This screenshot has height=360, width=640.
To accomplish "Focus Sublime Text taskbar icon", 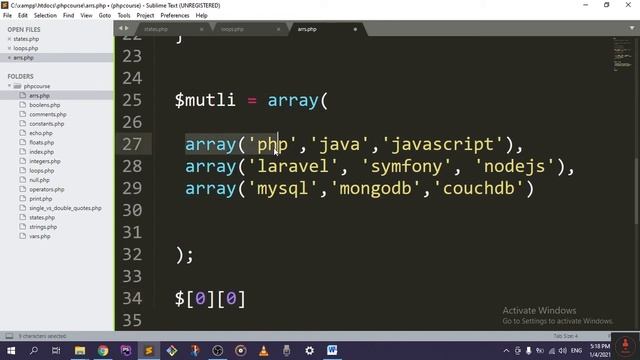I will pyautogui.click(x=149, y=351).
